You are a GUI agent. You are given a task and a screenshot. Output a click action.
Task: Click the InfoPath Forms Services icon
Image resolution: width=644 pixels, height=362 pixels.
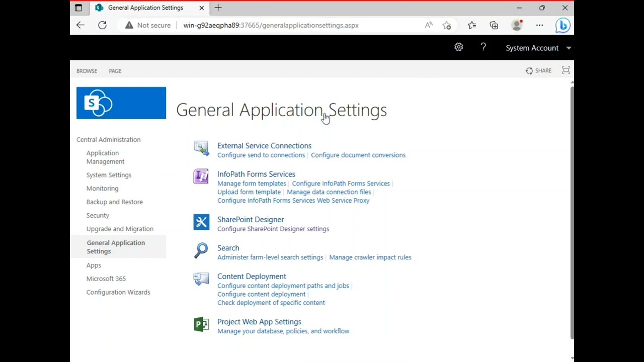201,176
